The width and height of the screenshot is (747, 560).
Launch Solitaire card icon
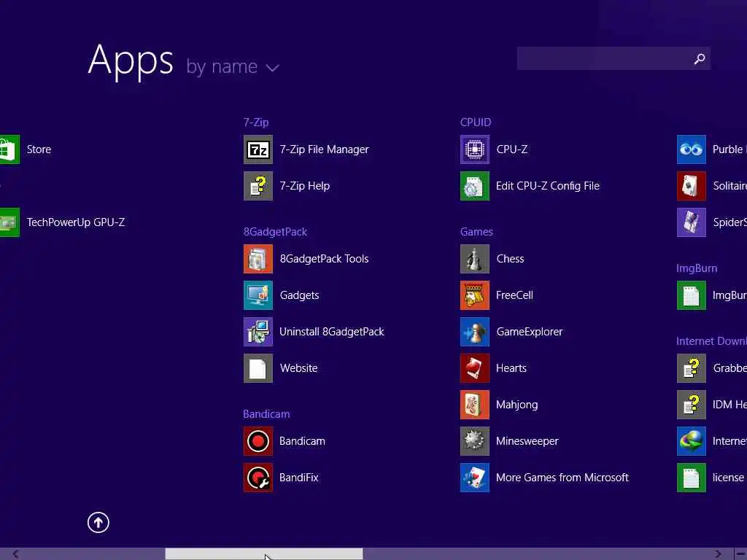point(692,186)
